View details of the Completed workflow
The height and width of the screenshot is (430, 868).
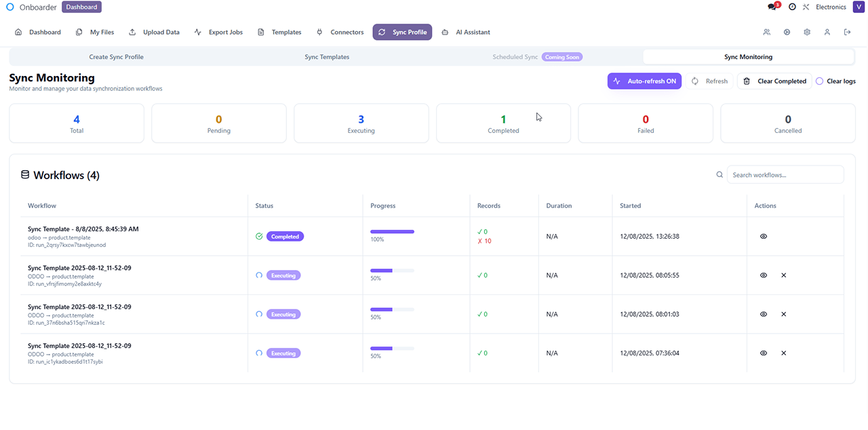click(764, 237)
